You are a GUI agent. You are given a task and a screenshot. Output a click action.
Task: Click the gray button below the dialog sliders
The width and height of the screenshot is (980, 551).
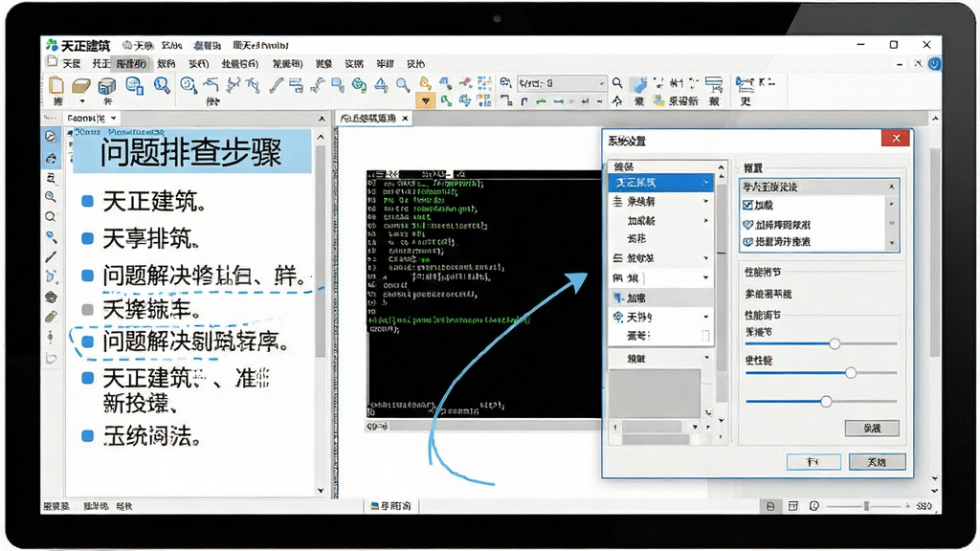coord(872,428)
